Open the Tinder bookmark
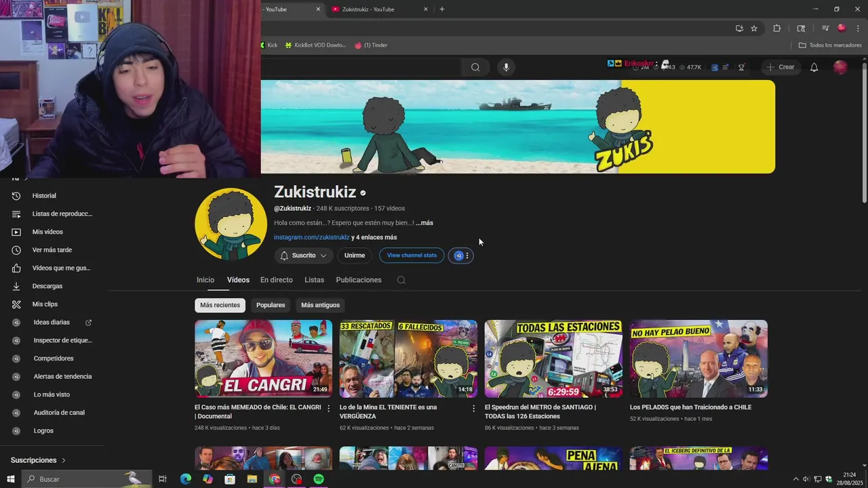The image size is (868, 488). click(x=371, y=45)
